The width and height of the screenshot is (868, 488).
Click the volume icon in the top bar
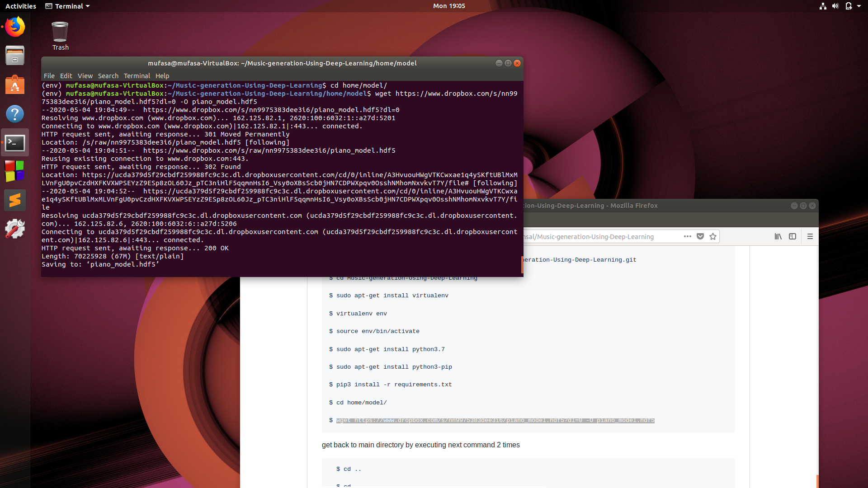[835, 6]
